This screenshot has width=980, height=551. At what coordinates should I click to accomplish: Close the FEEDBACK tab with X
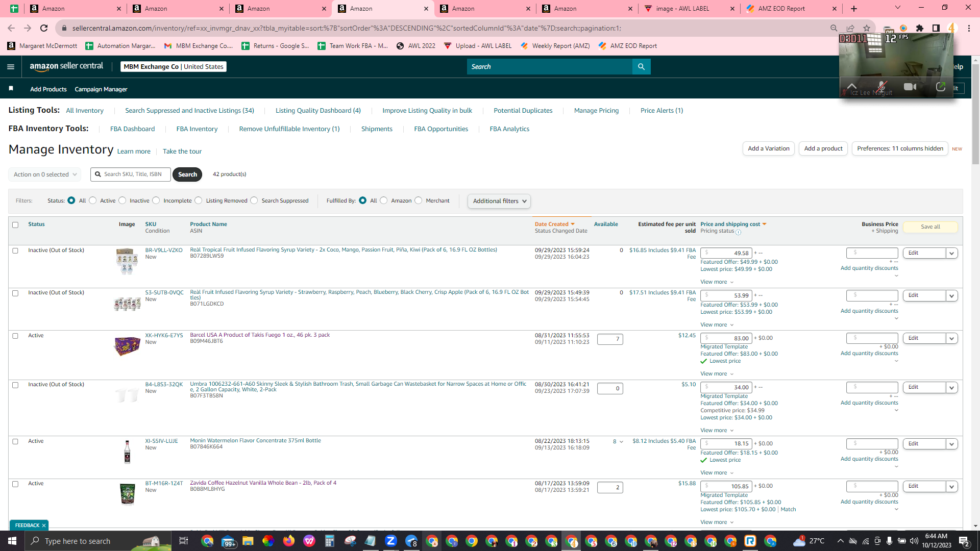point(44,525)
